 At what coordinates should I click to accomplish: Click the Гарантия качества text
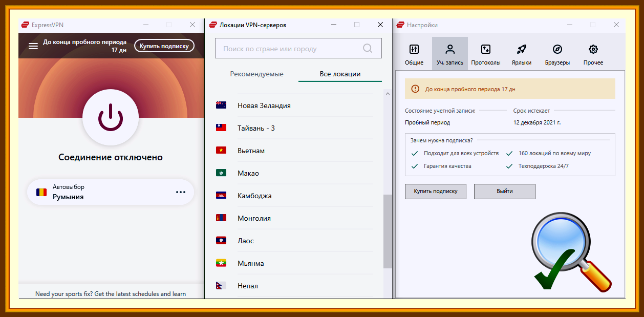(x=447, y=166)
